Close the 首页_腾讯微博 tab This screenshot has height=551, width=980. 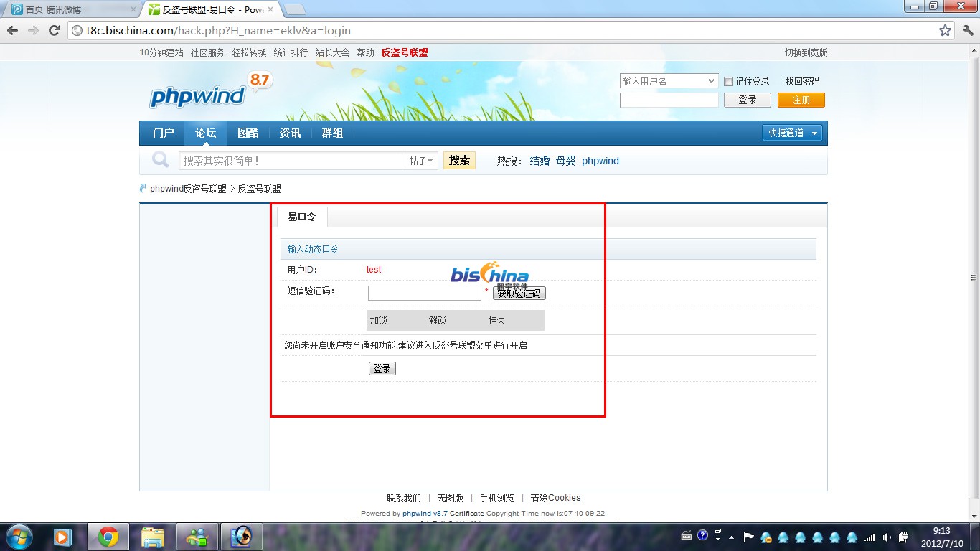pyautogui.click(x=133, y=10)
